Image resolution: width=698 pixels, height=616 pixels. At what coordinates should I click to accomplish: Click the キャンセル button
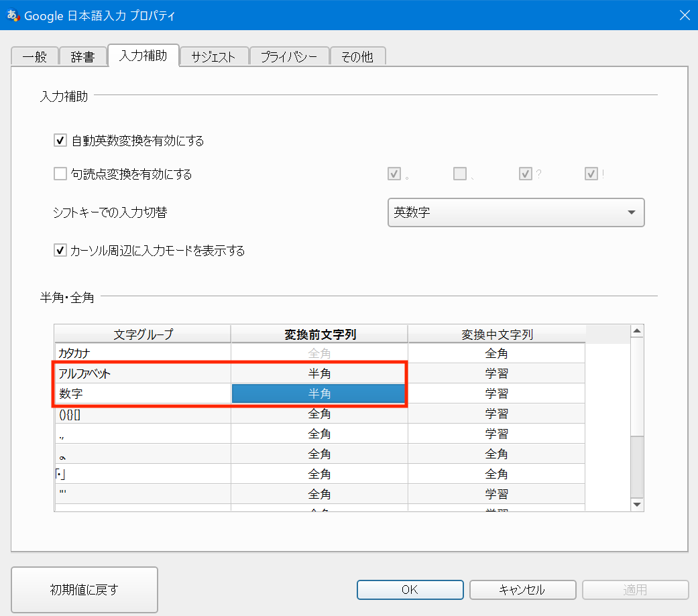pyautogui.click(x=522, y=590)
